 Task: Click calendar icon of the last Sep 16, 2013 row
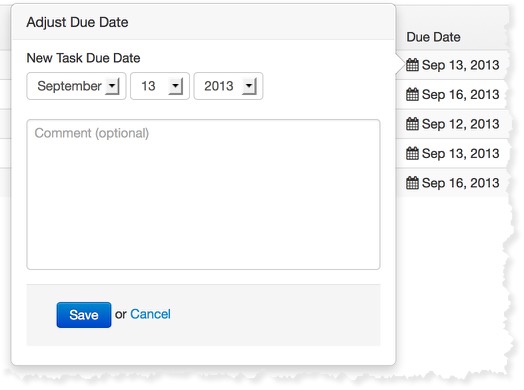(412, 183)
